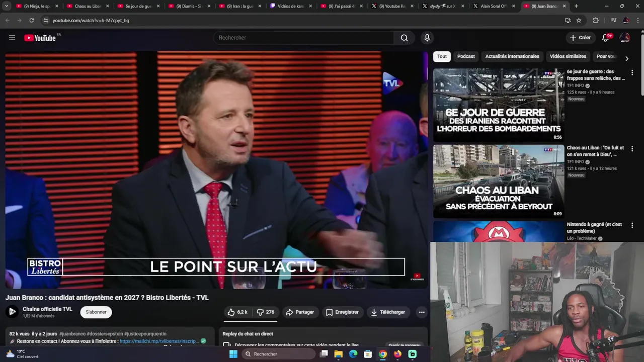This screenshot has width=644, height=362.
Task: Open more actions ellipsis under video
Action: click(422, 312)
